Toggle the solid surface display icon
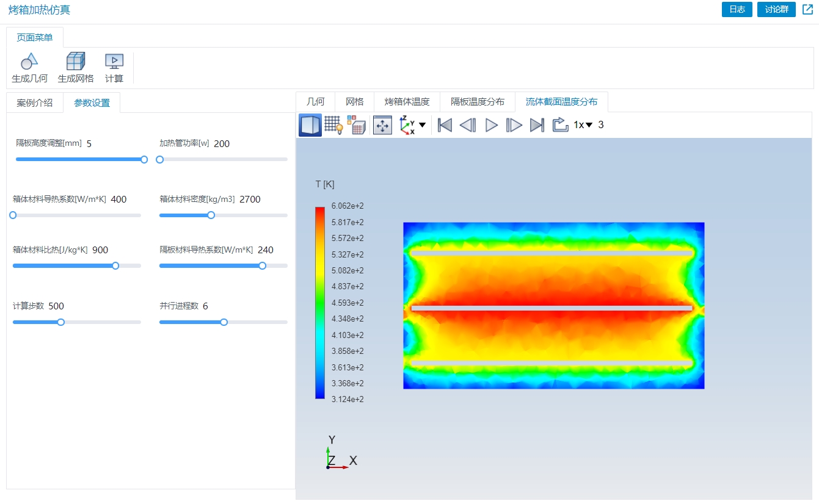This screenshot has width=819, height=504. (x=310, y=125)
